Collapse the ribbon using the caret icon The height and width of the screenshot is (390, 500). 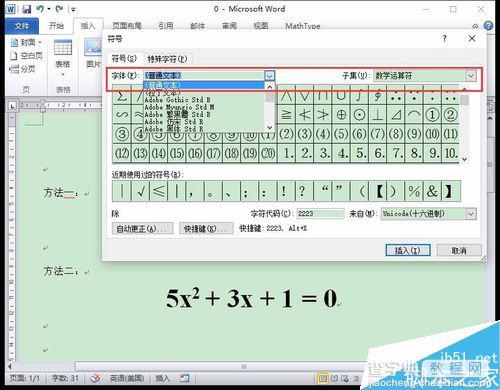tap(475, 26)
